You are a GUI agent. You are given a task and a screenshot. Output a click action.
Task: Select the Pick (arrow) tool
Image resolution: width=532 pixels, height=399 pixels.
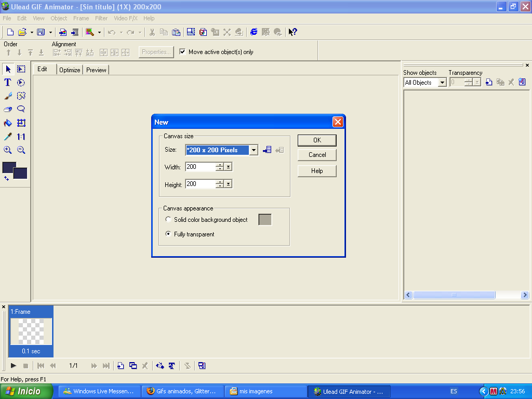point(8,69)
